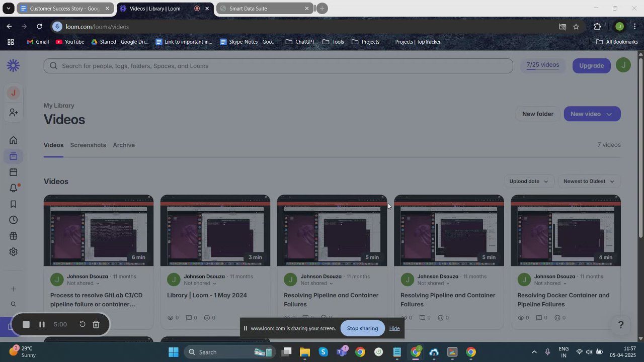Switch to the Archive tab
Image resolution: width=644 pixels, height=362 pixels.
(124, 145)
